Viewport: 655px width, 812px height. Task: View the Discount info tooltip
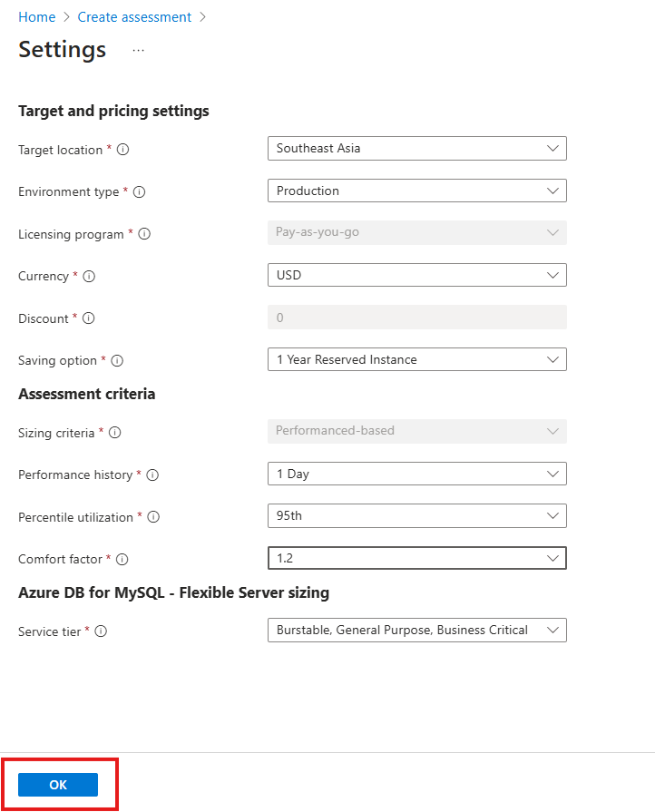(x=88, y=318)
